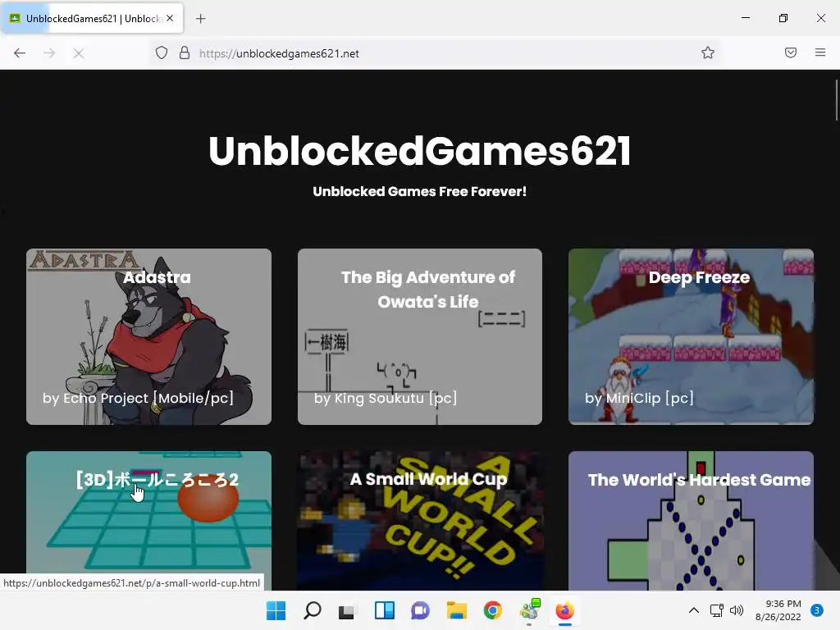Viewport: 840px width, 630px height.
Task: Open the notification center badge
Action: point(817,610)
